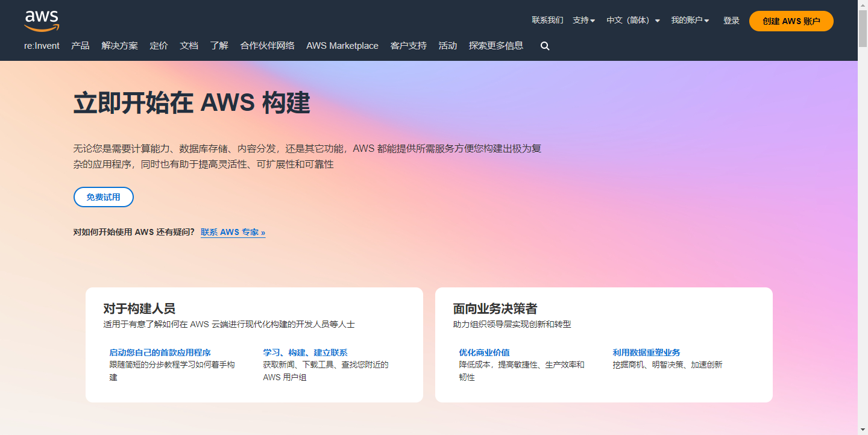The image size is (868, 435).
Task: Click the scrollbar down arrow
Action: 863,430
